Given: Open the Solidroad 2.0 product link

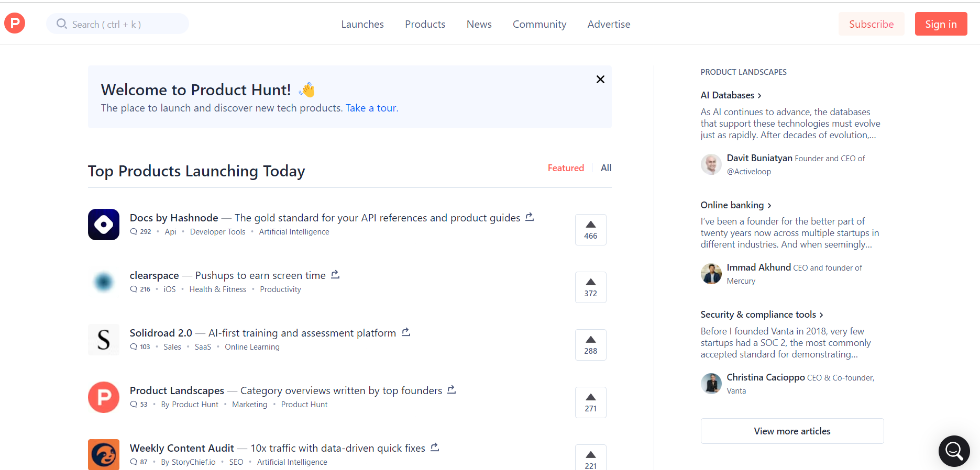Looking at the screenshot, I should coord(161,333).
